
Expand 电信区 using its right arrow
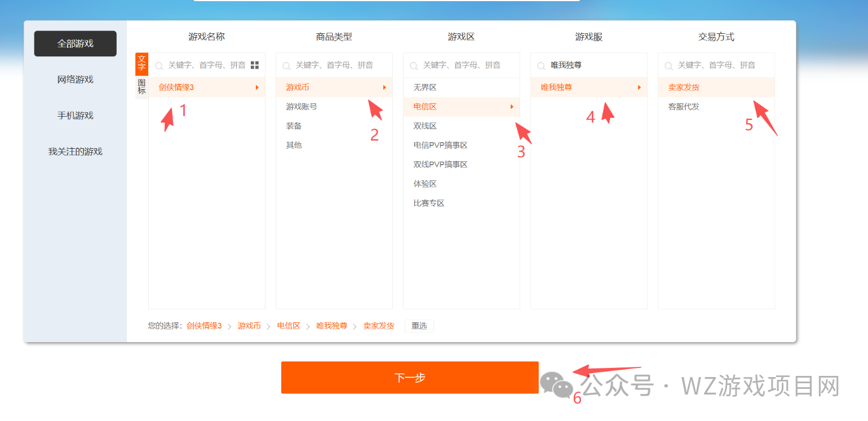[x=512, y=107]
